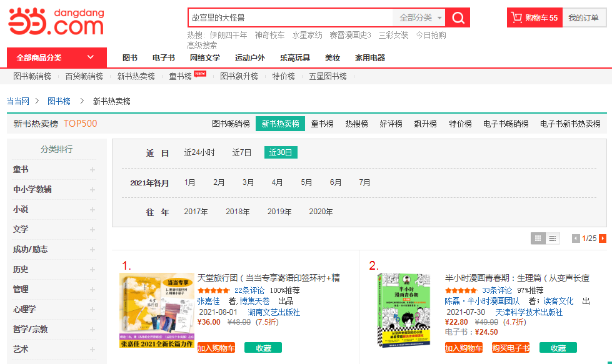This screenshot has height=364, width=612.
Task: Click the red search magnifier button
Action: (x=458, y=17)
